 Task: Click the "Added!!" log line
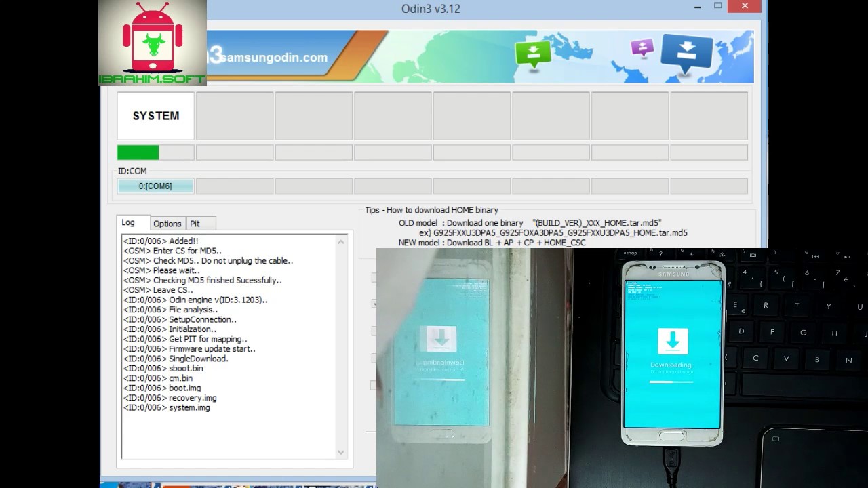161,241
